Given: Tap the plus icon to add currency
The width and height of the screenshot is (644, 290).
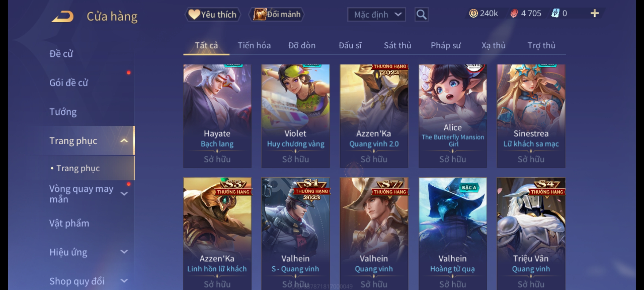Looking at the screenshot, I should tap(595, 13).
